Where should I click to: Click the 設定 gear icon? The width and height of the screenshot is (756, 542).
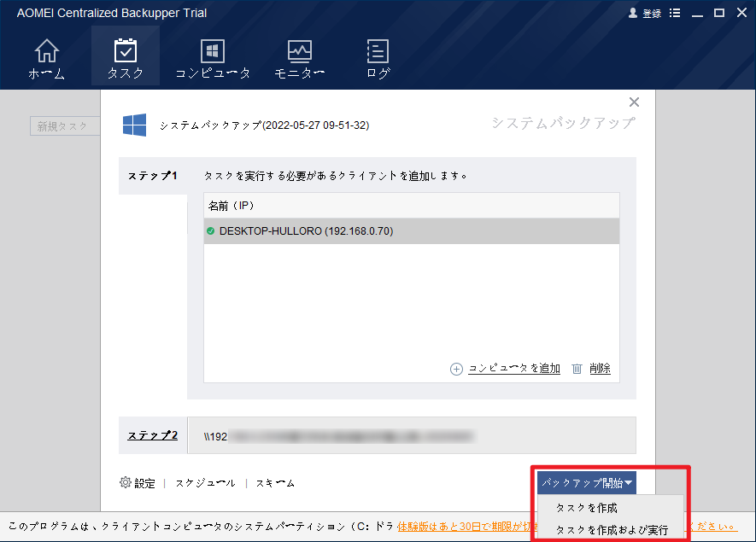click(x=126, y=482)
